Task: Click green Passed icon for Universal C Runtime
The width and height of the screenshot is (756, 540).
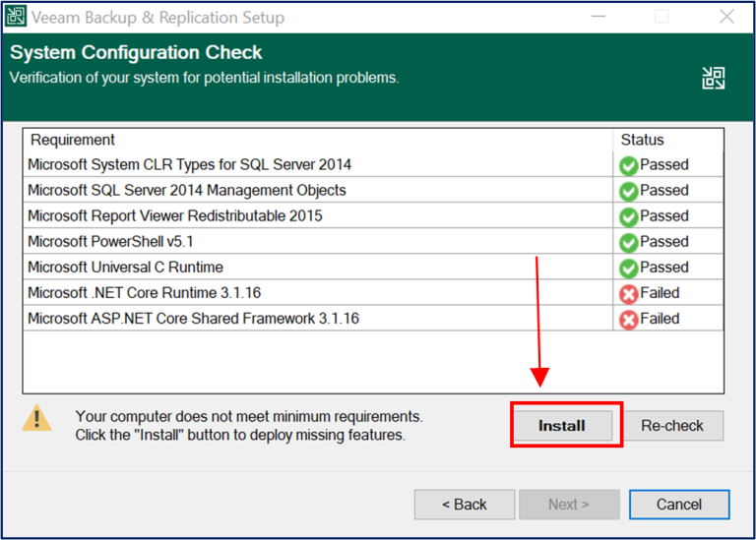Action: (628, 268)
